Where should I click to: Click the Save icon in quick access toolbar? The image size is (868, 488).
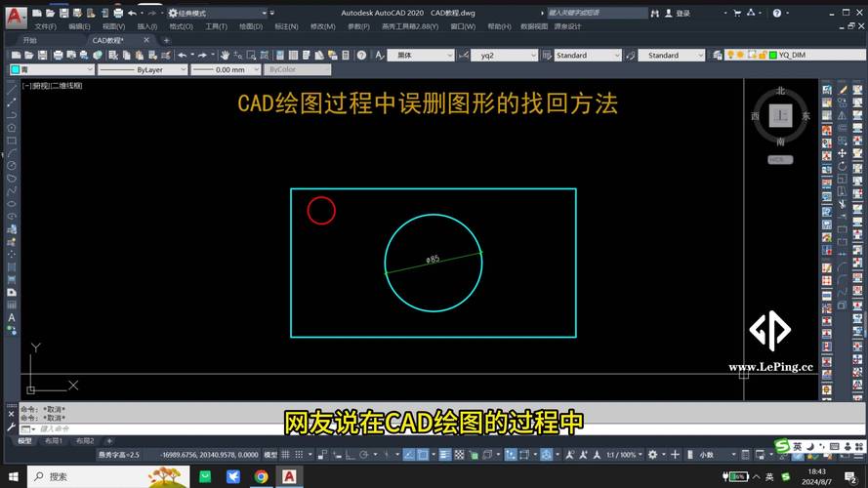(x=63, y=13)
